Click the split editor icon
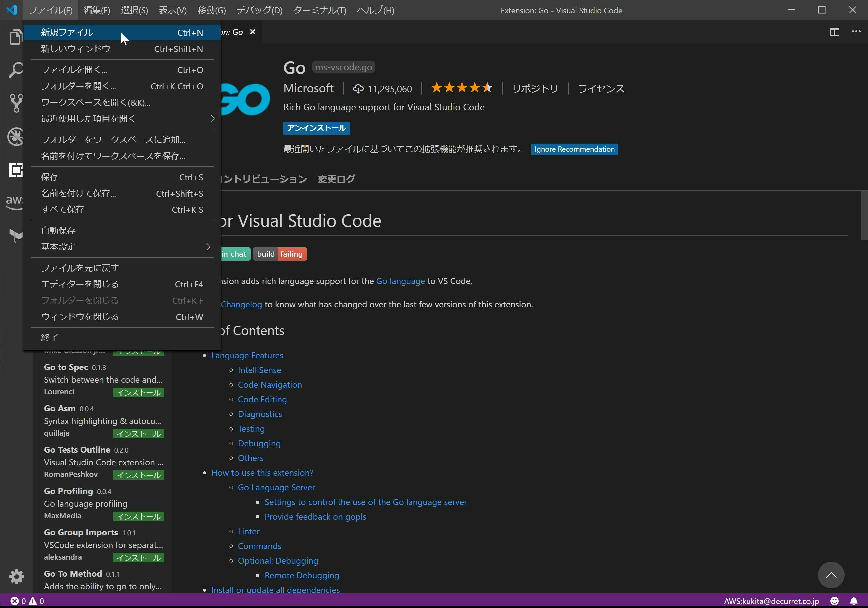Viewport: 868px width, 608px height. tap(834, 32)
